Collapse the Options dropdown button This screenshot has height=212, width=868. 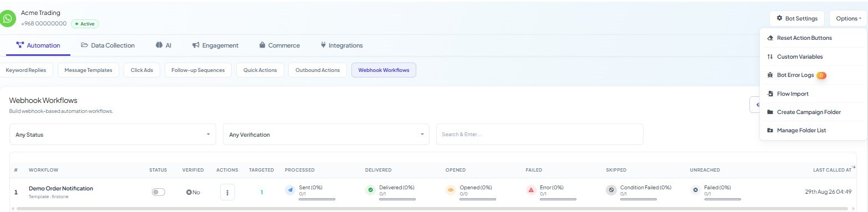848,18
